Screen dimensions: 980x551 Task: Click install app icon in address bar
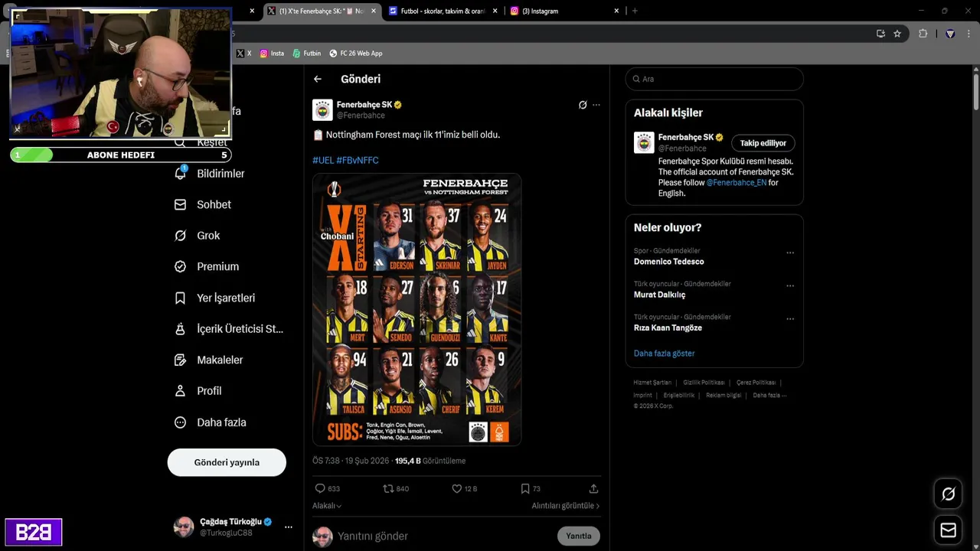[x=880, y=34]
